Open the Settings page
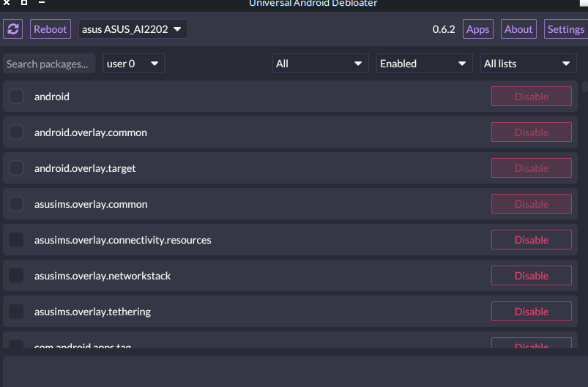 tap(565, 29)
